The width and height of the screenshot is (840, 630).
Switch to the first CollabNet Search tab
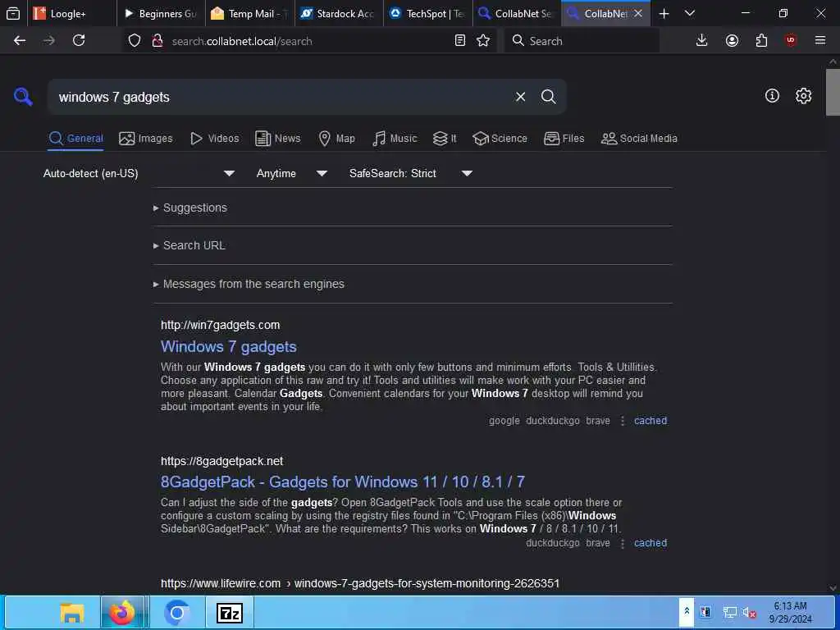(517, 14)
